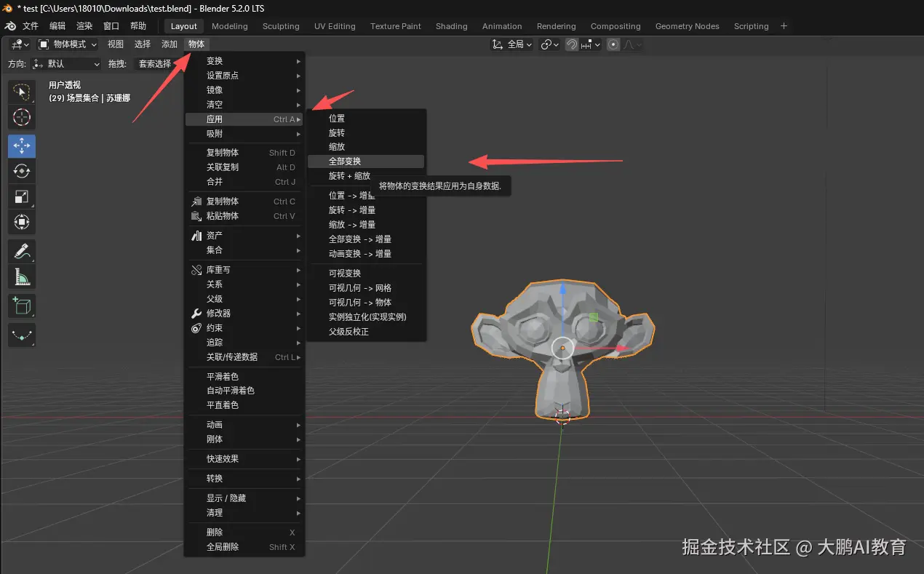The image size is (924, 574).
Task: Expand the 吸附 submenu
Action: tap(244, 134)
